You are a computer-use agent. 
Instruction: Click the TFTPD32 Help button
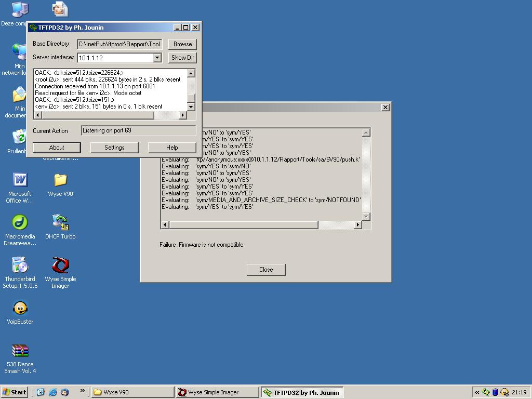172,148
